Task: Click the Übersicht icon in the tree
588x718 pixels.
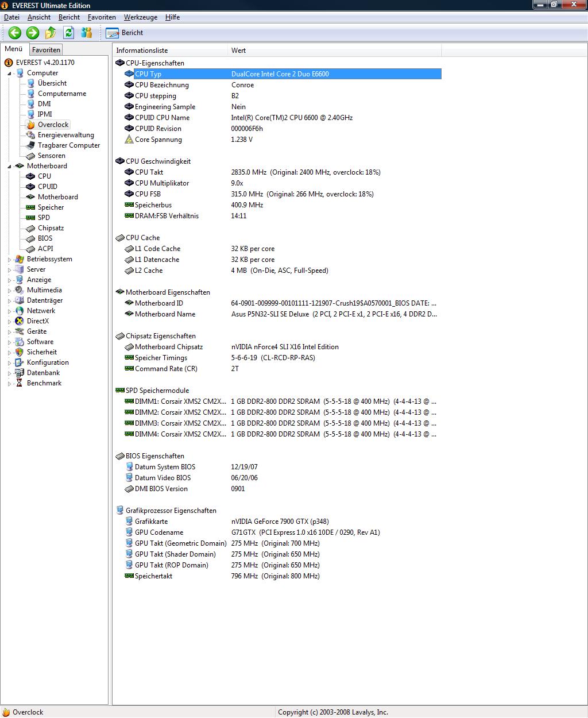Action: tap(30, 83)
